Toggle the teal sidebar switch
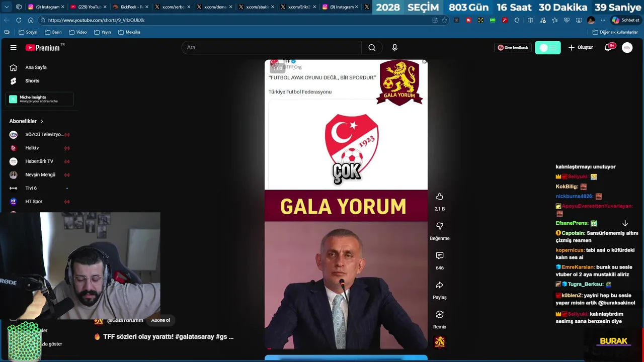The width and height of the screenshot is (644, 362). coord(548,48)
